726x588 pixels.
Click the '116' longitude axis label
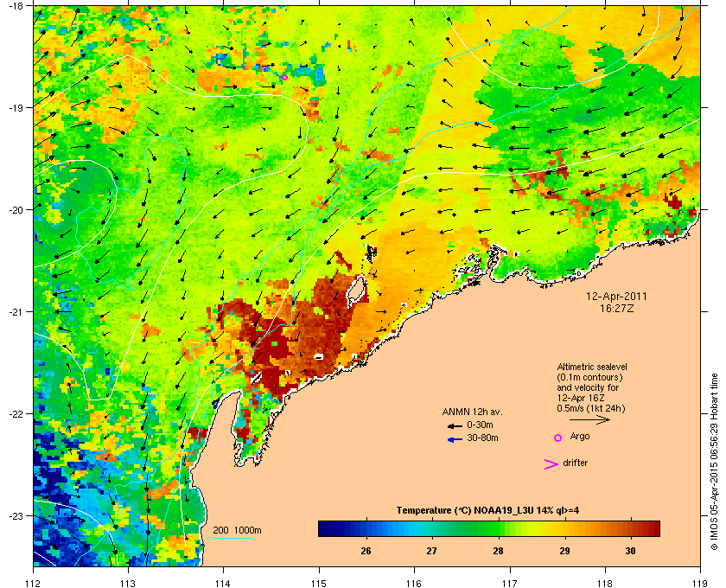pyautogui.click(x=414, y=583)
